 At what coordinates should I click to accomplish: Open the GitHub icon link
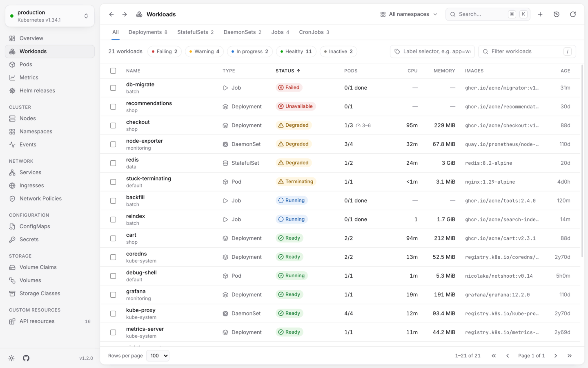26,358
